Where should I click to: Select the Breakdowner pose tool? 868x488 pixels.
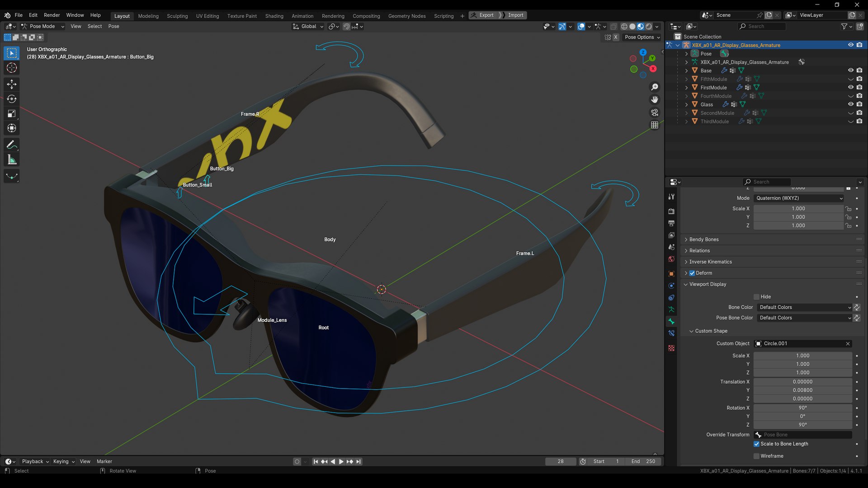click(x=12, y=176)
